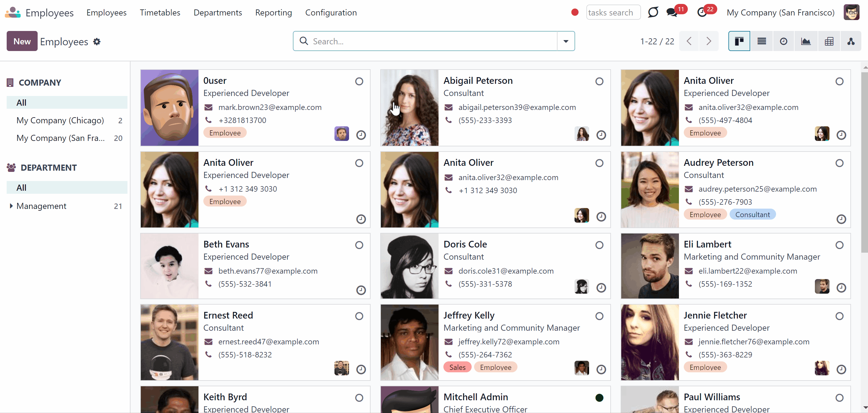The width and height of the screenshot is (868, 413).
Task: Focus the main Search input
Action: click(x=433, y=41)
